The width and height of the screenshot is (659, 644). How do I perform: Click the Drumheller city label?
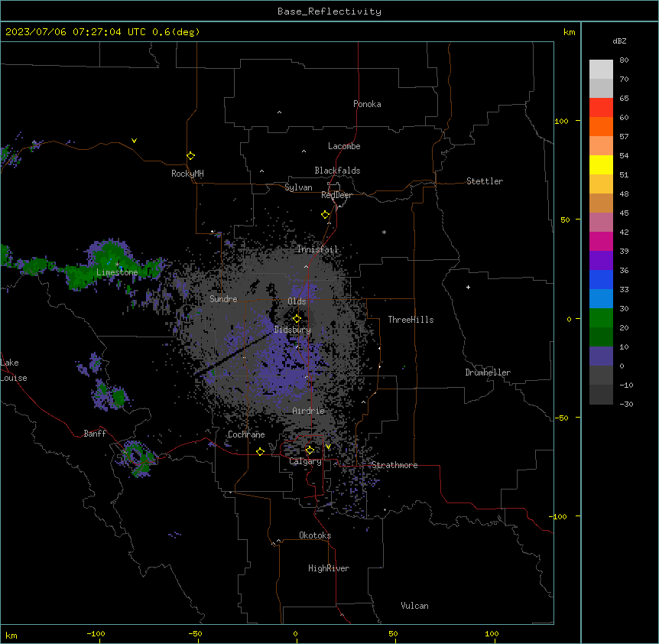[488, 372]
